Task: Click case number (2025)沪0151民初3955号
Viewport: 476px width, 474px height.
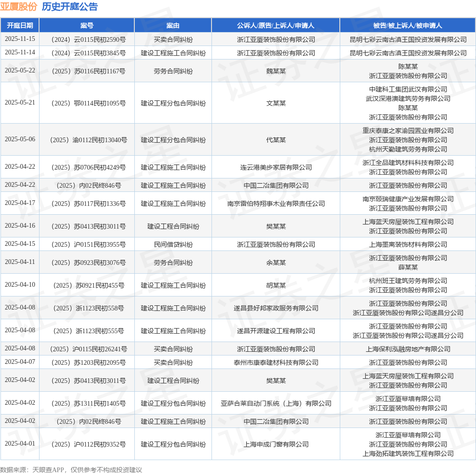Action: tap(88, 244)
